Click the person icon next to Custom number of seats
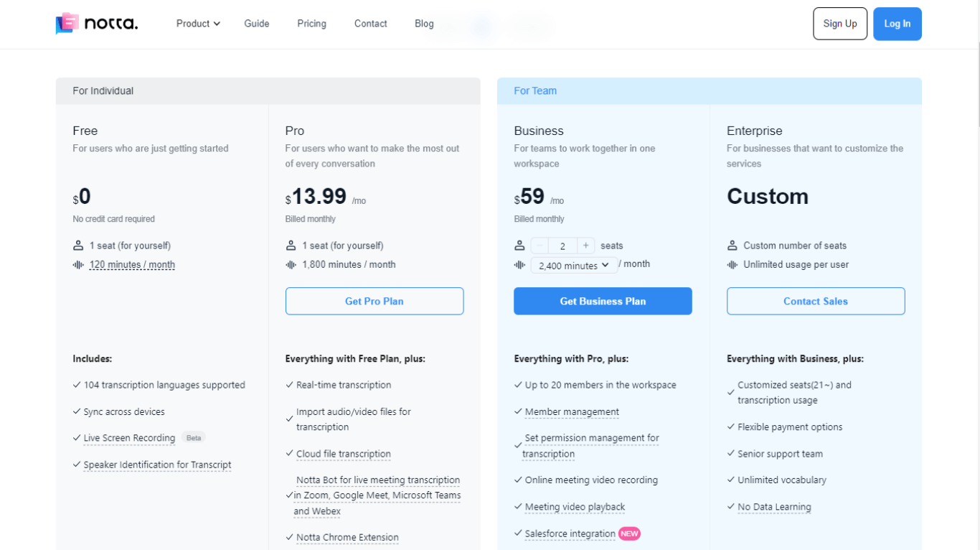 pos(732,246)
